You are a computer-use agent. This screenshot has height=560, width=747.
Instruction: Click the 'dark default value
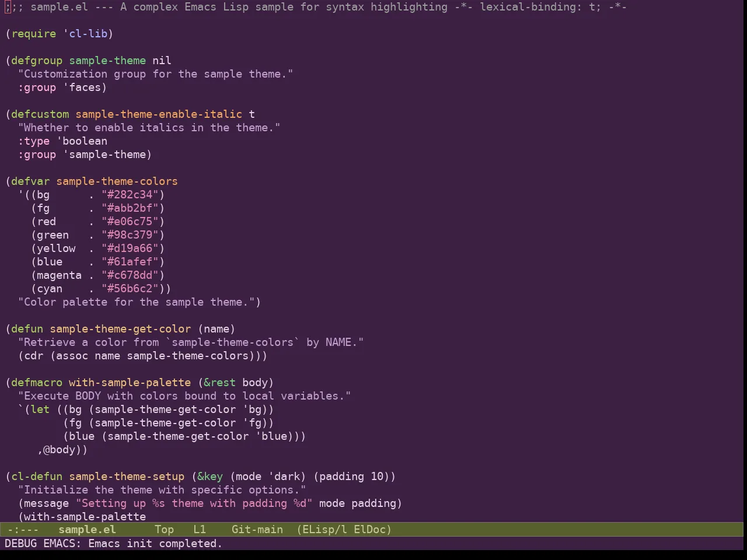tap(284, 477)
